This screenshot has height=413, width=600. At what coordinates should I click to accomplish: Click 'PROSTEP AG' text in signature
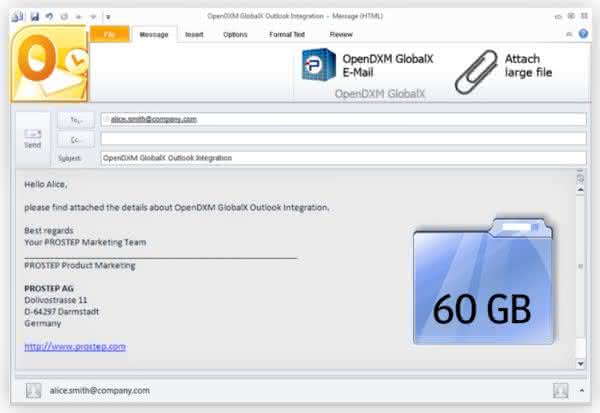pyautogui.click(x=49, y=289)
